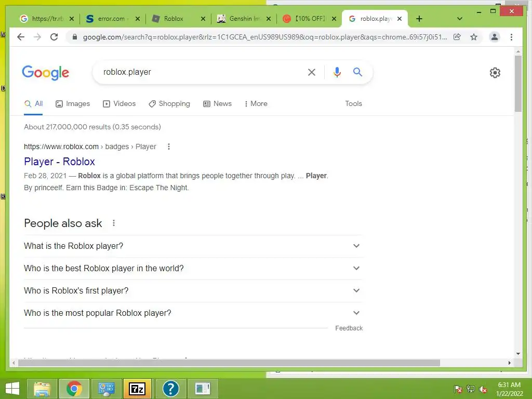Screen dimensions: 532x399
Task: Click inside the Google search field
Action: [202, 72]
